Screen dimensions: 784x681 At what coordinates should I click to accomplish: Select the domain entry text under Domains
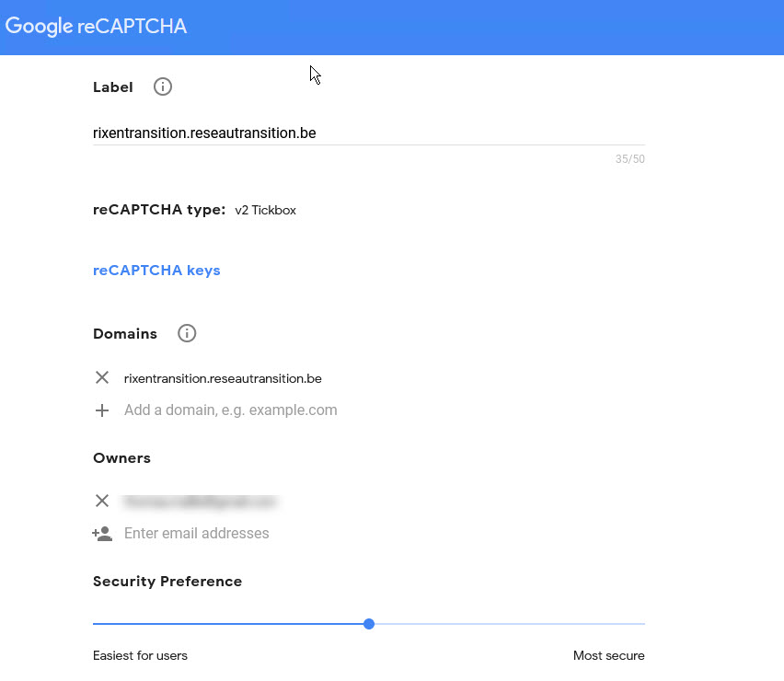223,378
